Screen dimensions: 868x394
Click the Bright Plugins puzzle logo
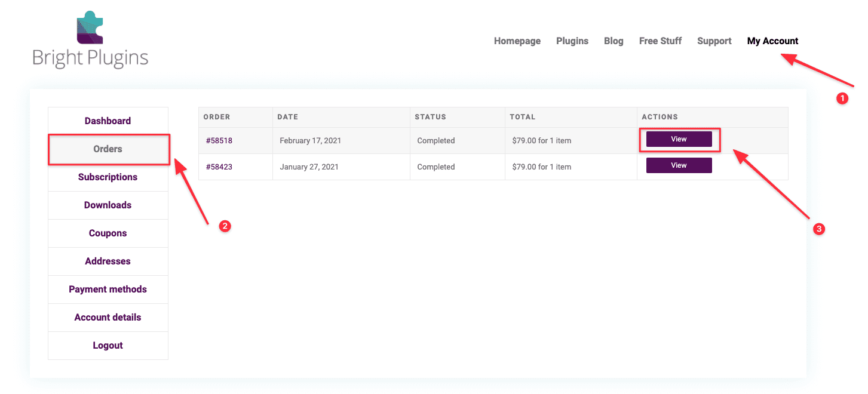point(89,27)
